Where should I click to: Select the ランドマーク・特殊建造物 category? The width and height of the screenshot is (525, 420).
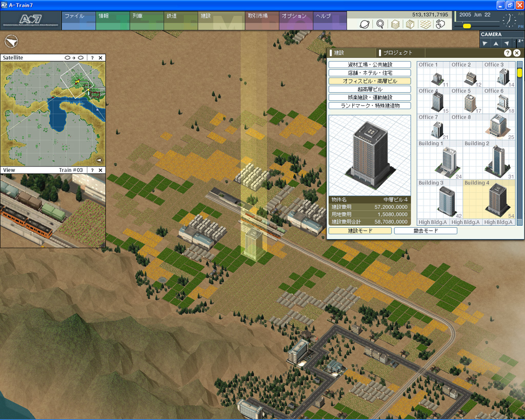[370, 106]
